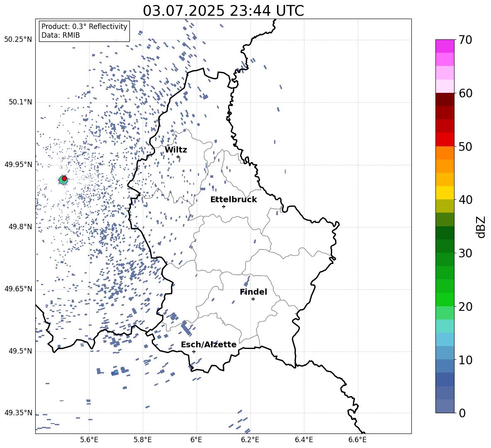Click the 40 colorbar tick label
The height and width of the screenshot is (448, 491).
(465, 200)
